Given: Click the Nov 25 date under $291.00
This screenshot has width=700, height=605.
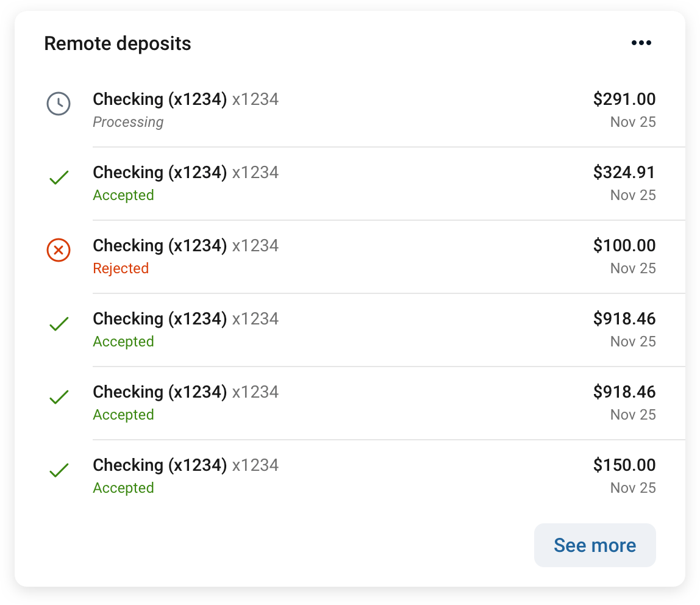Looking at the screenshot, I should (x=633, y=122).
